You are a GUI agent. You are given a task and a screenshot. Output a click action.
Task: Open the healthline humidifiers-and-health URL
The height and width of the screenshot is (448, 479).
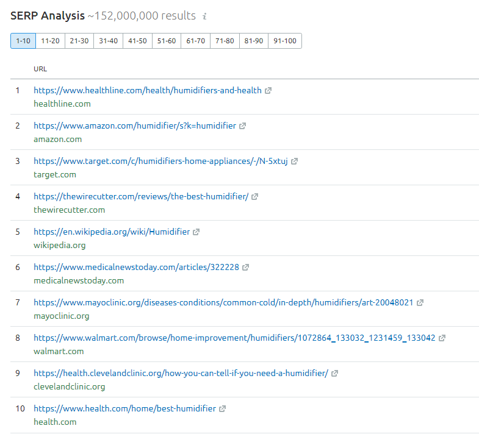148,91
